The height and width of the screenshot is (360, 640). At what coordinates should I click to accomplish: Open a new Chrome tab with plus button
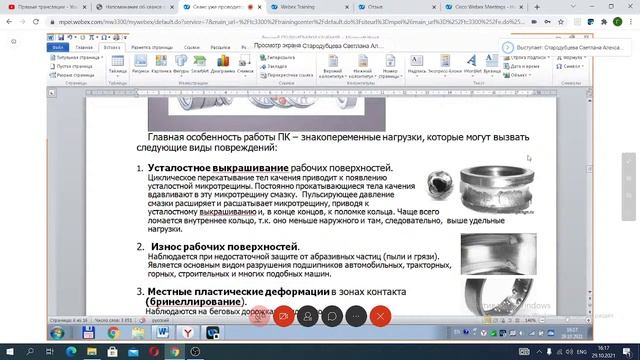(x=537, y=7)
